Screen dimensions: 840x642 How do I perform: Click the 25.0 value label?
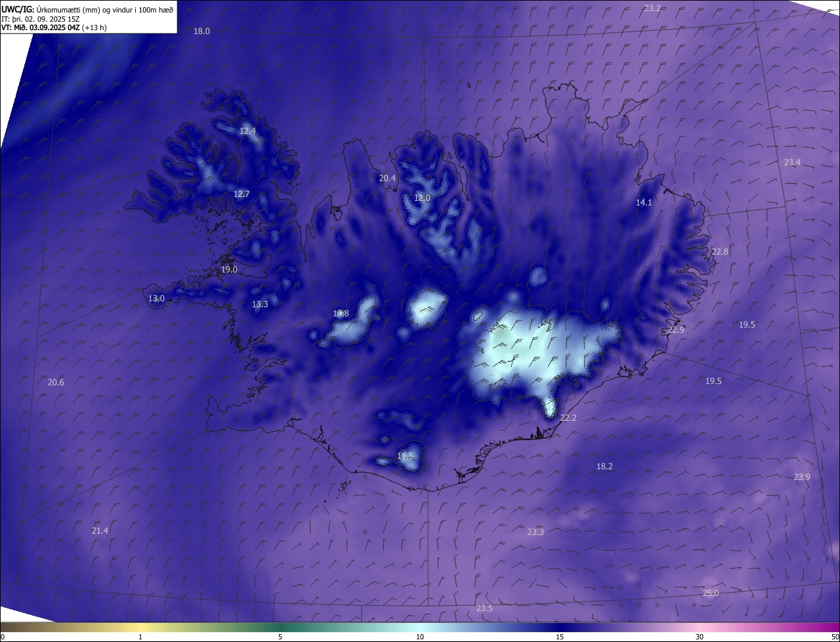[711, 593]
